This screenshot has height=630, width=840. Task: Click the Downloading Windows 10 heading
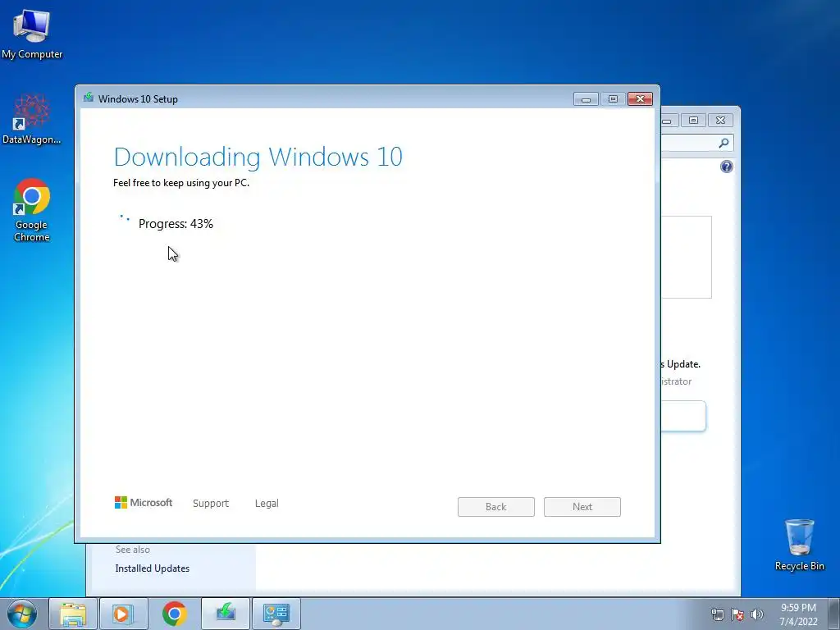click(258, 157)
